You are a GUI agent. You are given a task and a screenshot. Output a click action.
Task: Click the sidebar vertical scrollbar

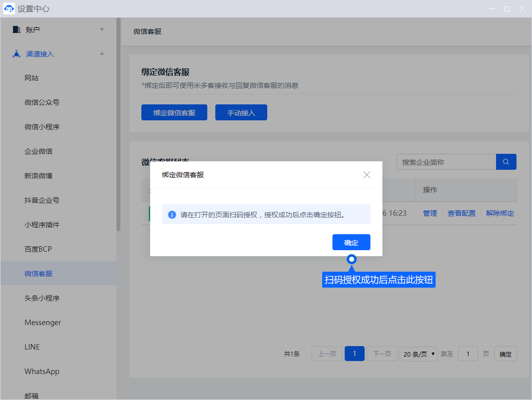(118, 125)
